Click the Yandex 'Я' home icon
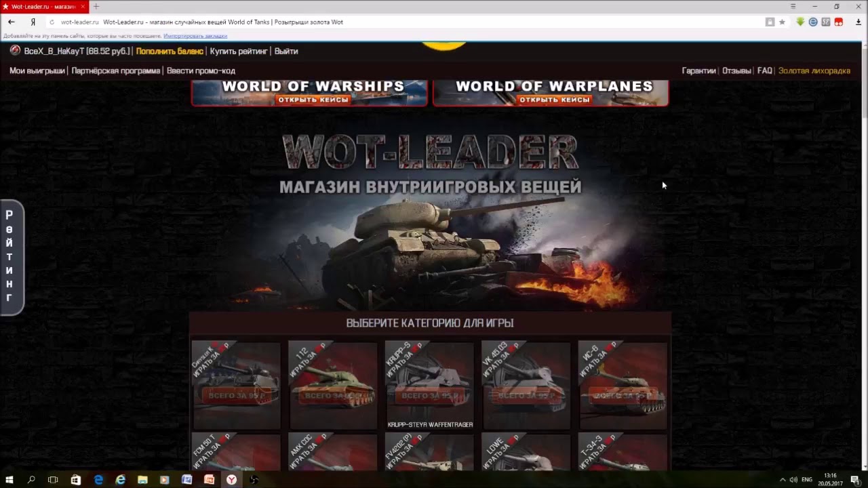868x488 pixels. tap(33, 22)
